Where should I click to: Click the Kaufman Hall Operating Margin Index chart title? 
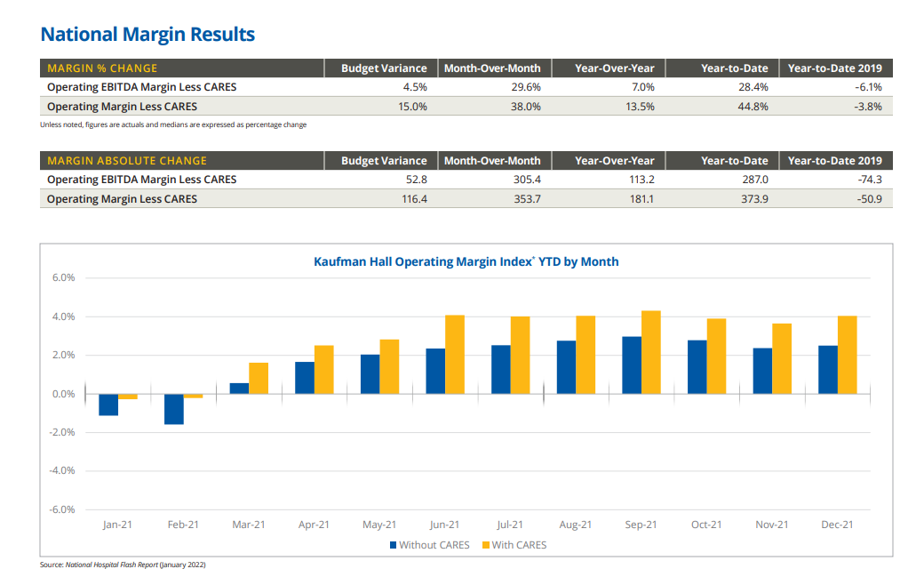tap(466, 261)
